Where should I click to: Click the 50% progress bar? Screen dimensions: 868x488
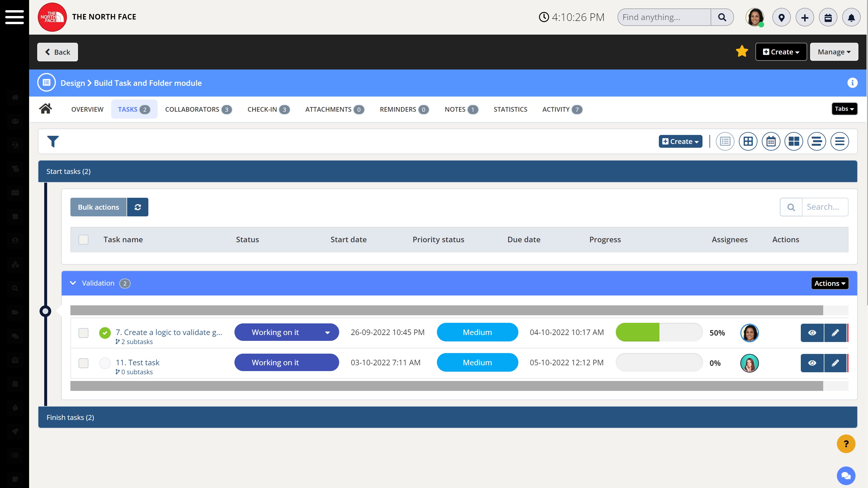pyautogui.click(x=659, y=332)
